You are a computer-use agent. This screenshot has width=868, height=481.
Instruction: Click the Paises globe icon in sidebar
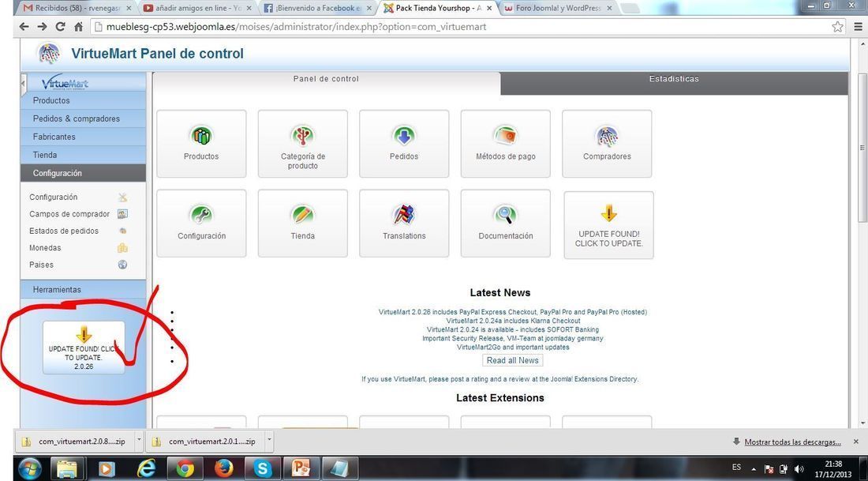tap(122, 265)
